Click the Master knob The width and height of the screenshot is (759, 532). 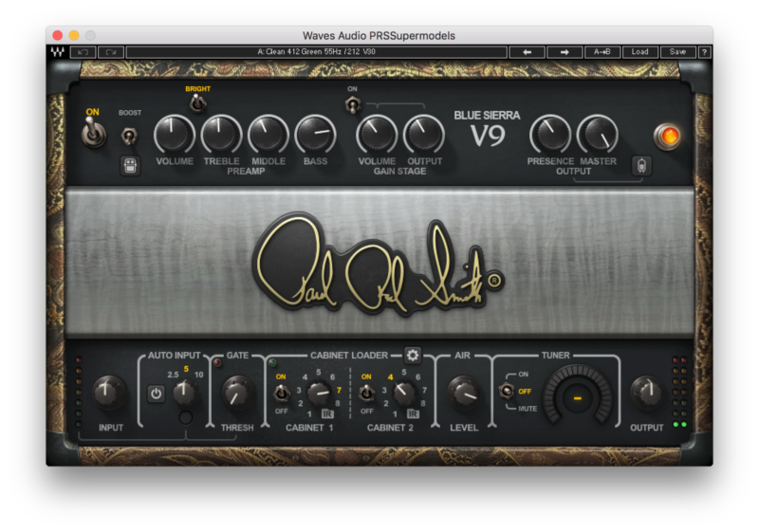598,135
